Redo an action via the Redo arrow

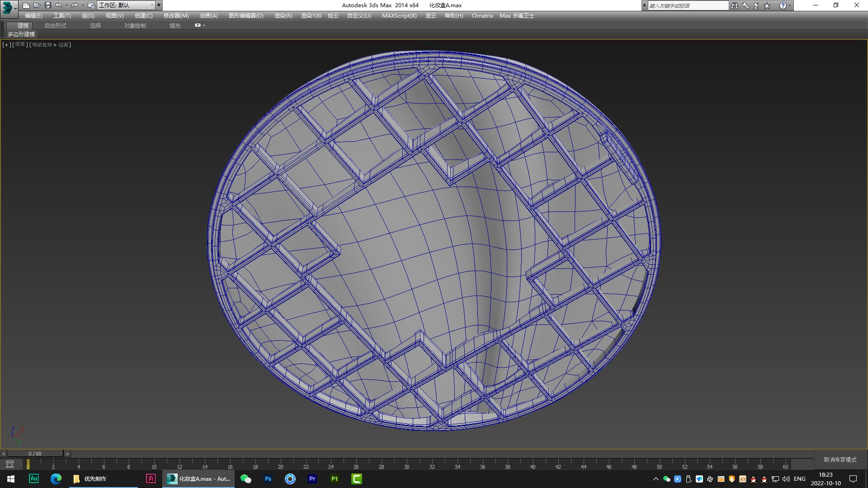coord(75,5)
